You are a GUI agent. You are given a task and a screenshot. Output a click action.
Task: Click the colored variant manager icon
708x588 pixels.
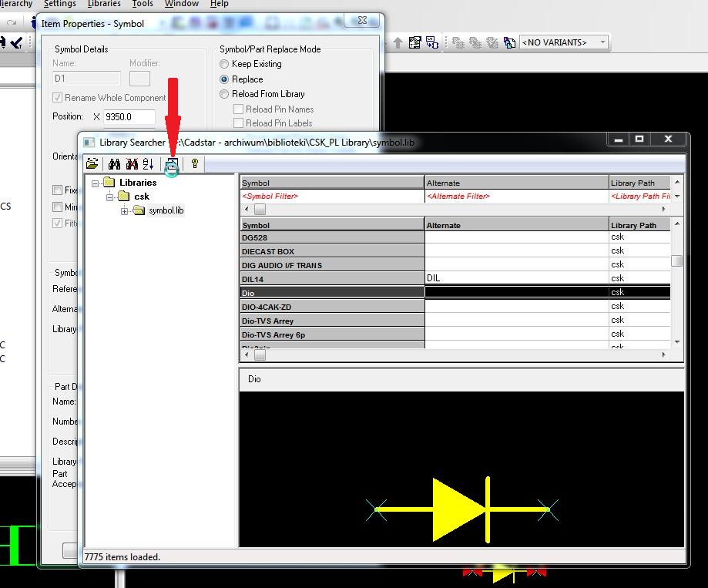click(509, 42)
